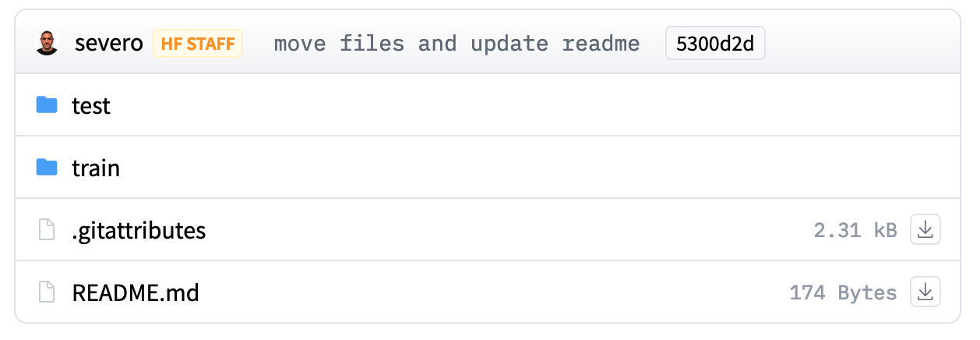980x340 pixels.
Task: Download the .gitattributes file
Action: tap(925, 230)
